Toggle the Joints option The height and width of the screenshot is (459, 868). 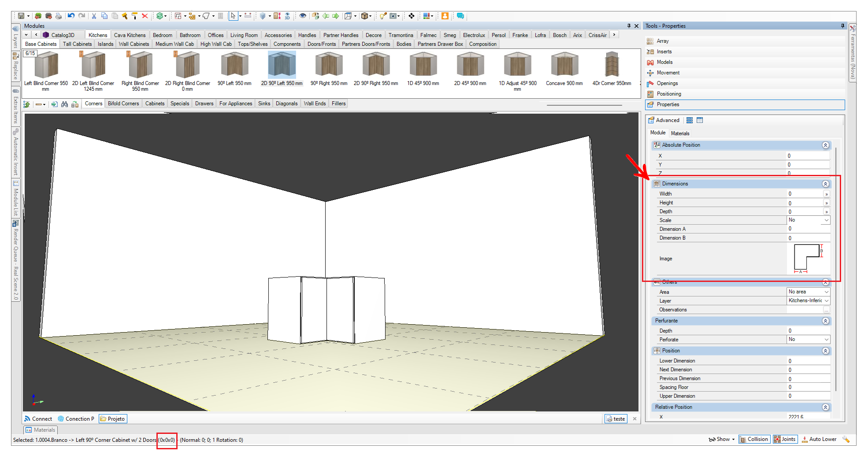tap(785, 439)
